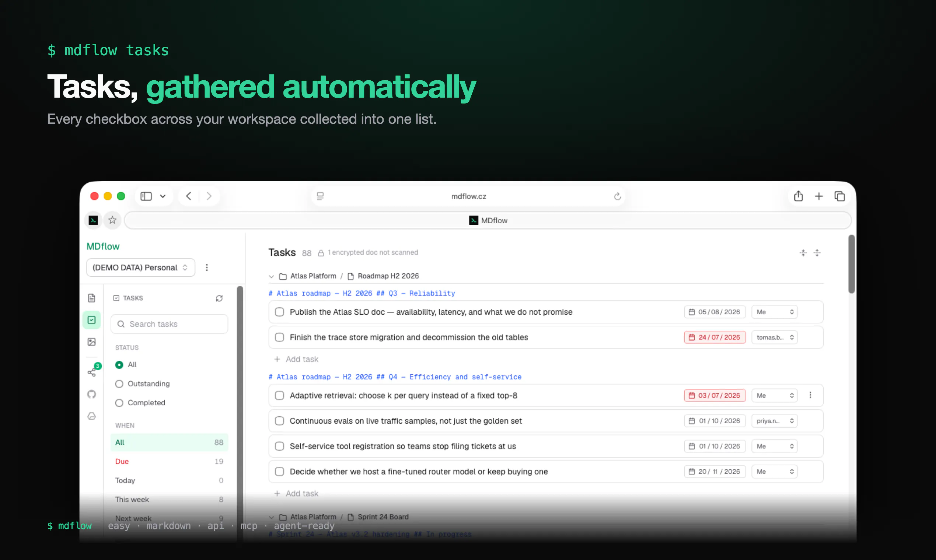The width and height of the screenshot is (936, 560).
Task: Open the documents icon in MDflow sidebar
Action: (92, 298)
